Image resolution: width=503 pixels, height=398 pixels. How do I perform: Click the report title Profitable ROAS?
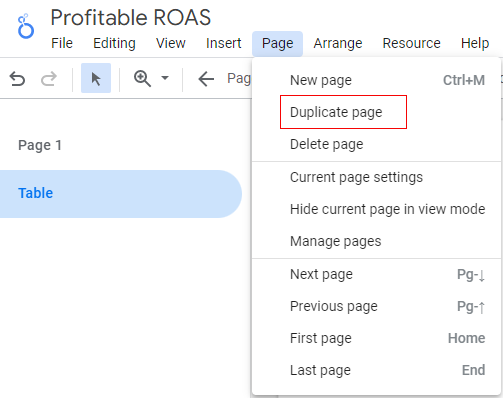click(131, 17)
